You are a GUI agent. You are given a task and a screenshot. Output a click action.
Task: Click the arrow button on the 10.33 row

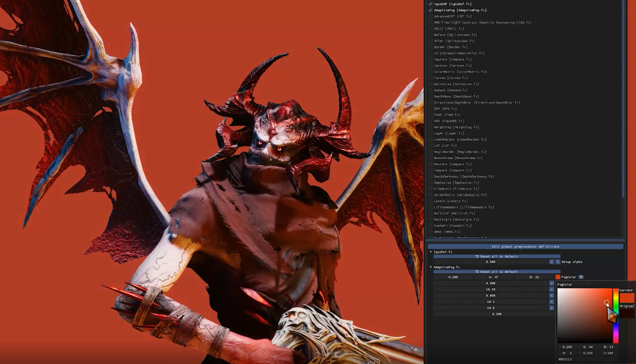tap(552, 289)
